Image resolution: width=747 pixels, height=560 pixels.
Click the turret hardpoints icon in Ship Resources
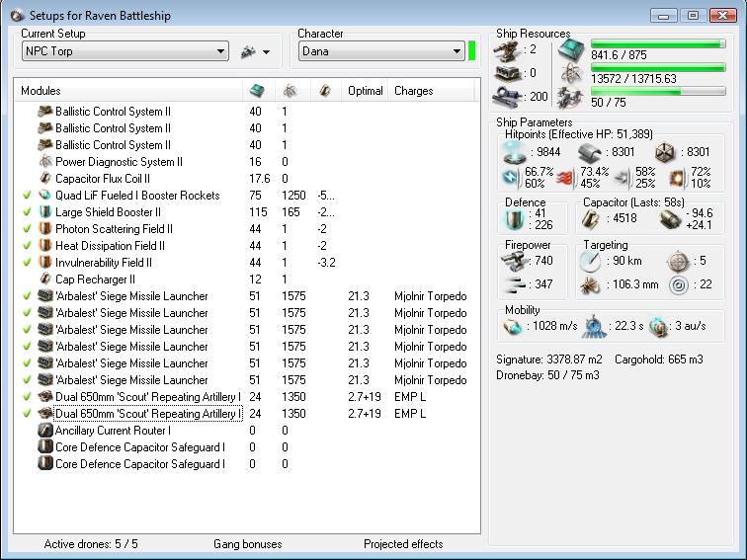pyautogui.click(x=509, y=49)
